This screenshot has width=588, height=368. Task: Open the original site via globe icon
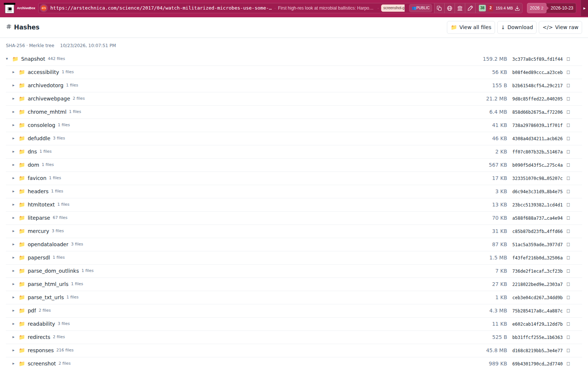click(x=449, y=8)
